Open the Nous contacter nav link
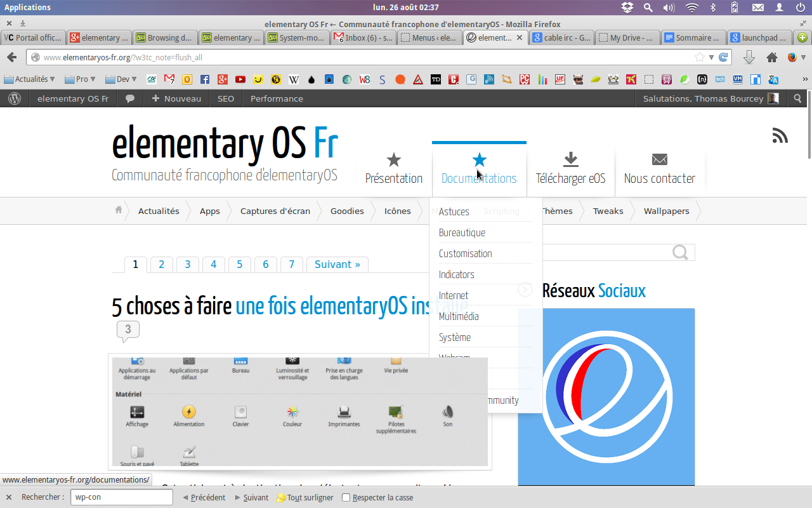Screen dimensions: 812x508 point(660,168)
